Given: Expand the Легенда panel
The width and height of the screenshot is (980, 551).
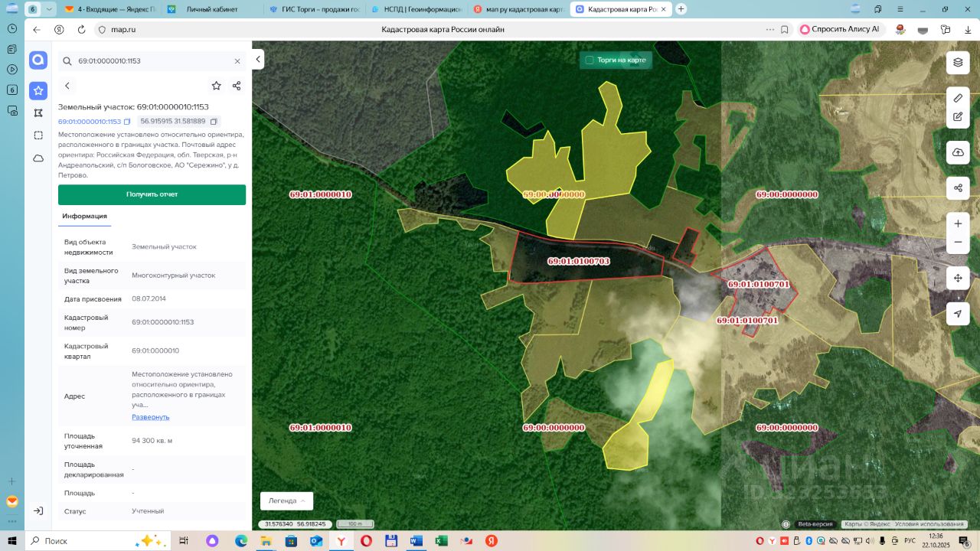Looking at the screenshot, I should click(x=286, y=500).
